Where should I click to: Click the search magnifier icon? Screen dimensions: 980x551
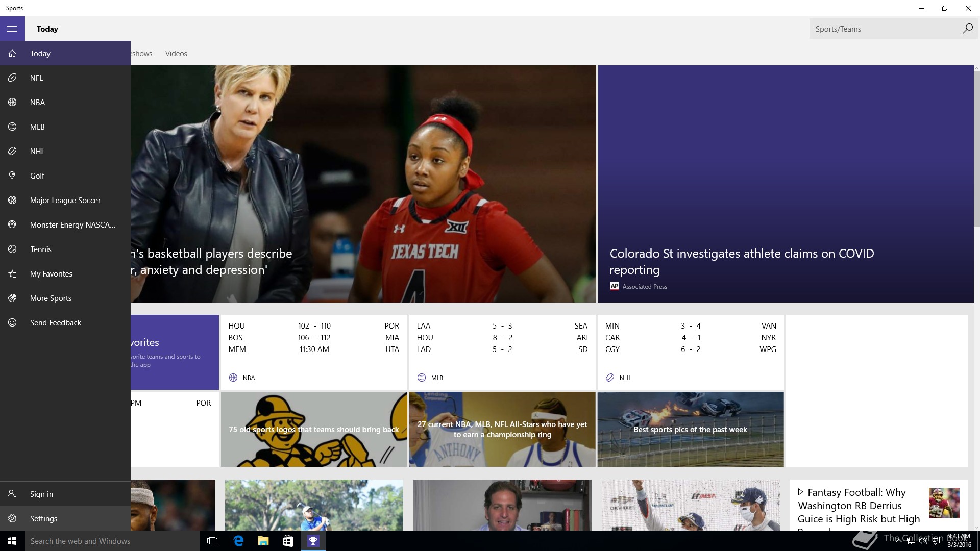(967, 29)
